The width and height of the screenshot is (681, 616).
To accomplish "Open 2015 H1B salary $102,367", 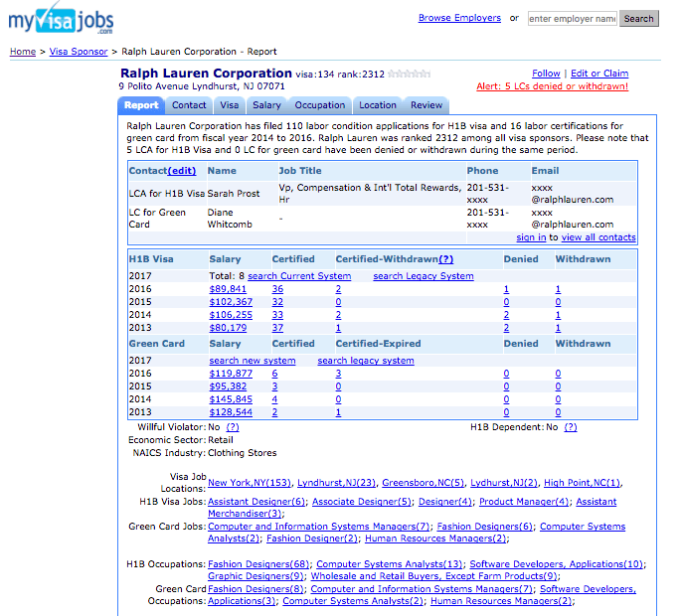I will (231, 302).
